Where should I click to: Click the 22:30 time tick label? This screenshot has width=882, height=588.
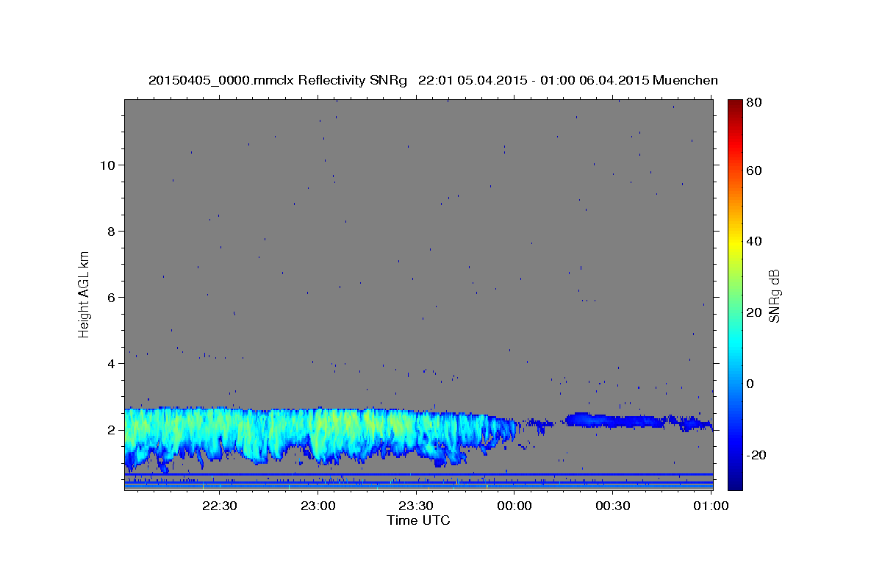click(x=220, y=506)
